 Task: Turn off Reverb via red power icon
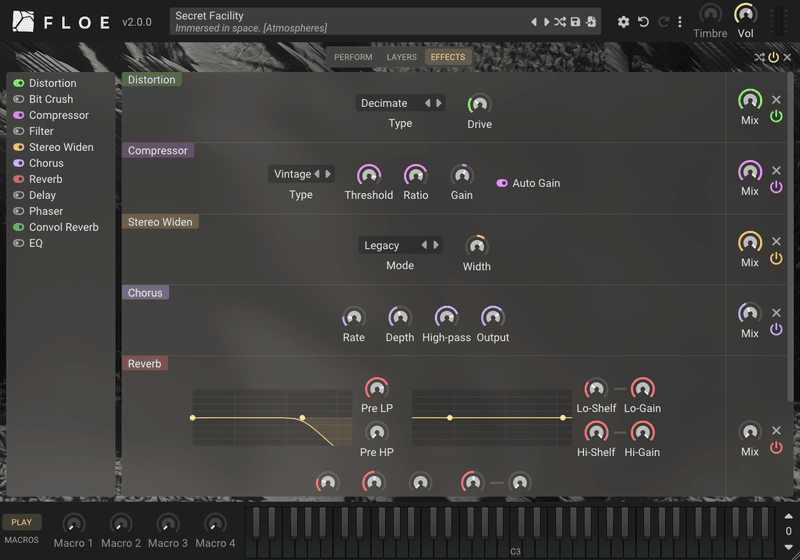pyautogui.click(x=776, y=448)
